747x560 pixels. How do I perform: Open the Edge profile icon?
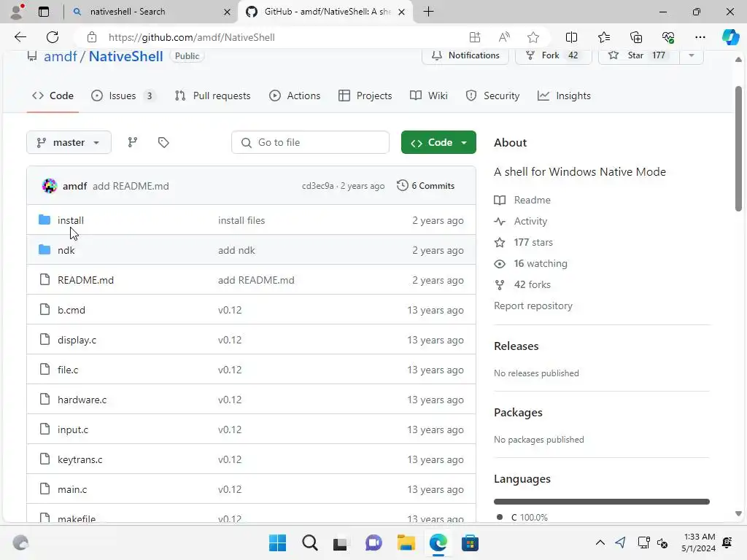coord(18,12)
